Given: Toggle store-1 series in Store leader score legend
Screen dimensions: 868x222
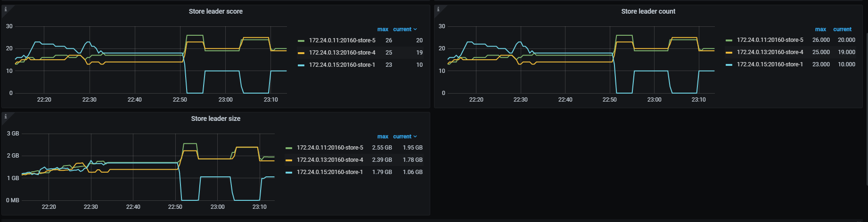Looking at the screenshot, I should [x=342, y=65].
